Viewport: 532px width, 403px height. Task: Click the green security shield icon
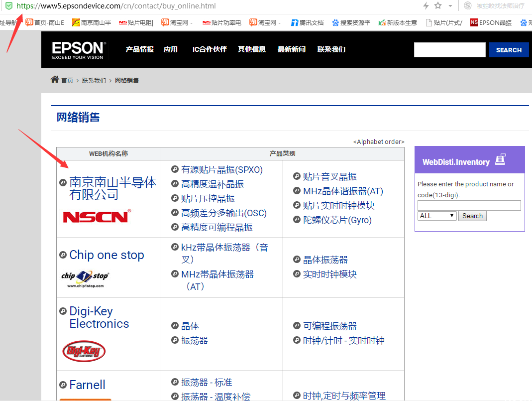coord(8,6)
